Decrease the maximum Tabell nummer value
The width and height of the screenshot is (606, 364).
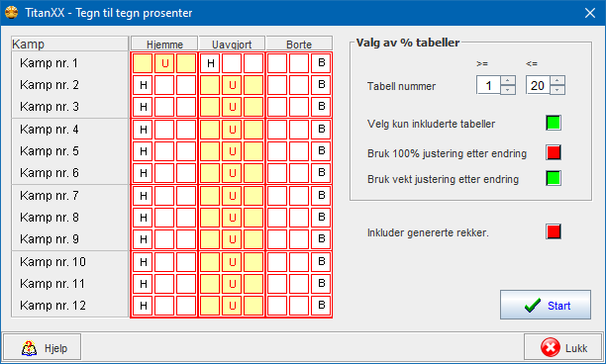557,90
